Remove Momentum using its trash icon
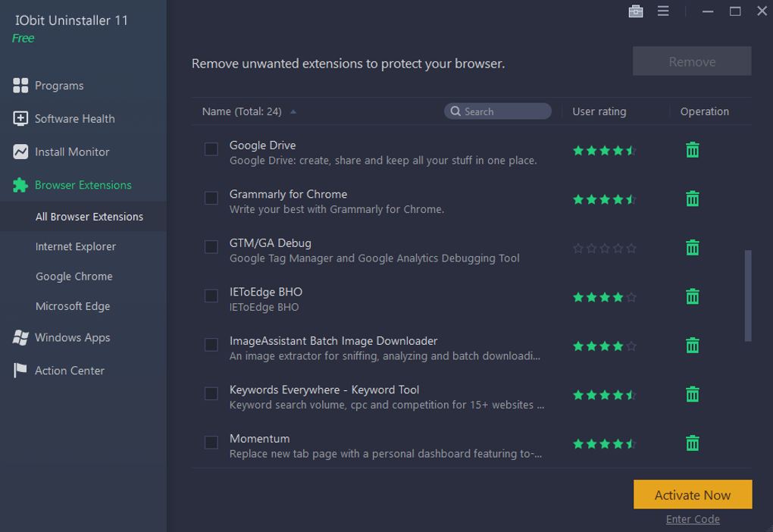773x532 pixels. pyautogui.click(x=692, y=443)
